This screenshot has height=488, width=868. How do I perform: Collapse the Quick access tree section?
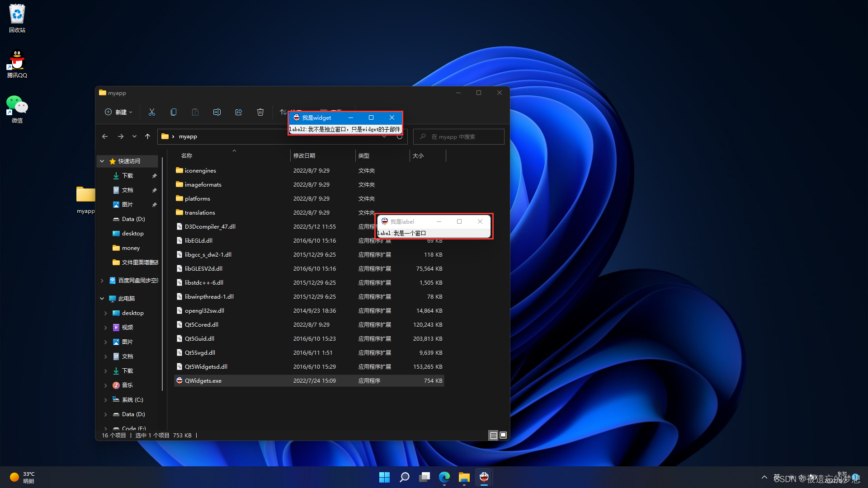[102, 161]
